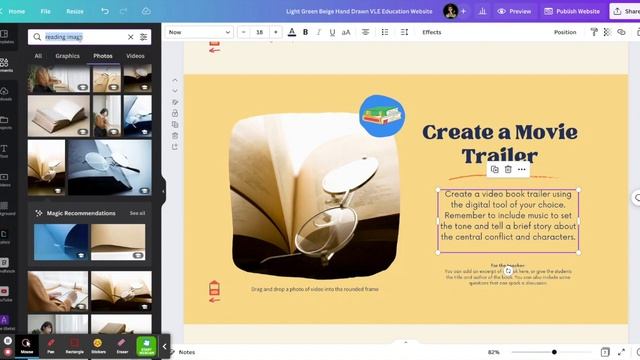Move page down with the down chevron

175,91
